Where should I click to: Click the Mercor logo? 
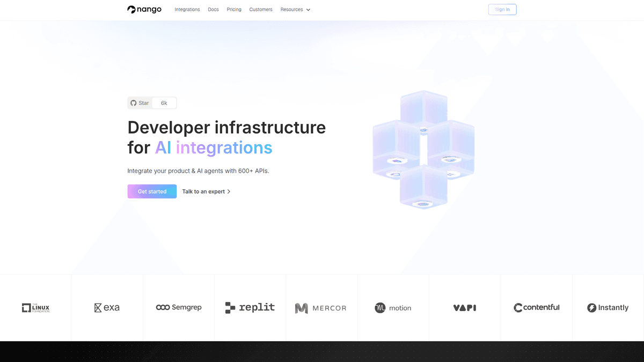(x=321, y=308)
